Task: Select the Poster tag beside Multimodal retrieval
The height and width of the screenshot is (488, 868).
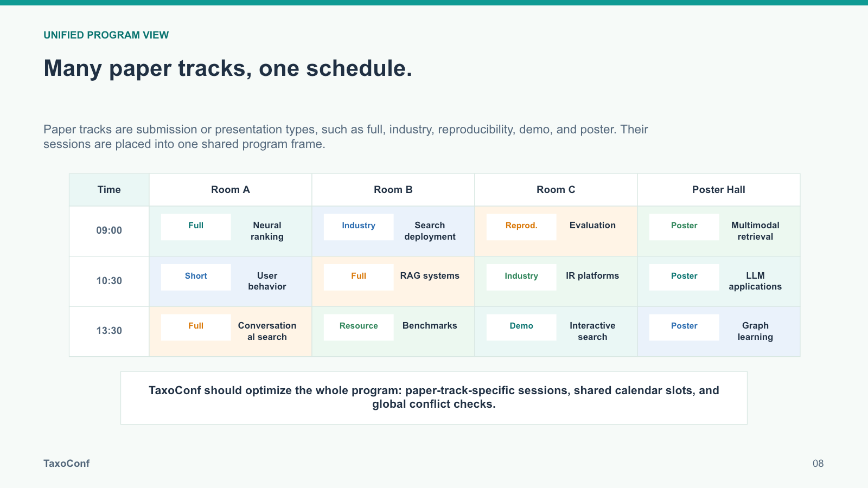Action: 684,227
